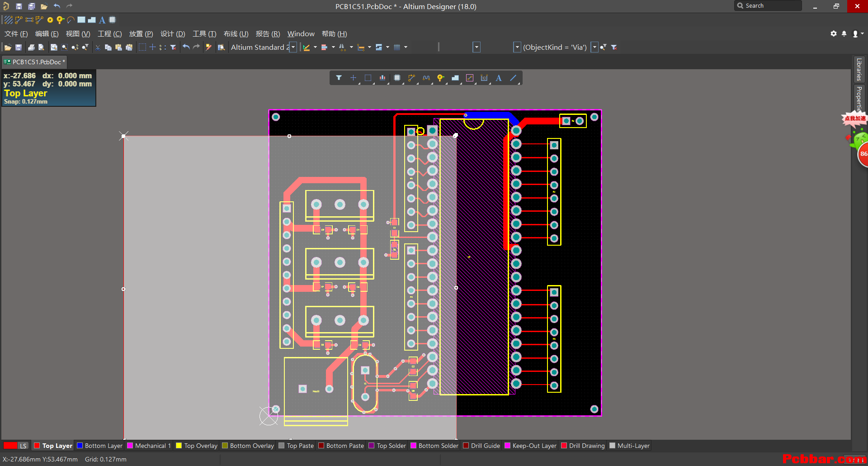Click the Place Dimension tool

click(484, 78)
